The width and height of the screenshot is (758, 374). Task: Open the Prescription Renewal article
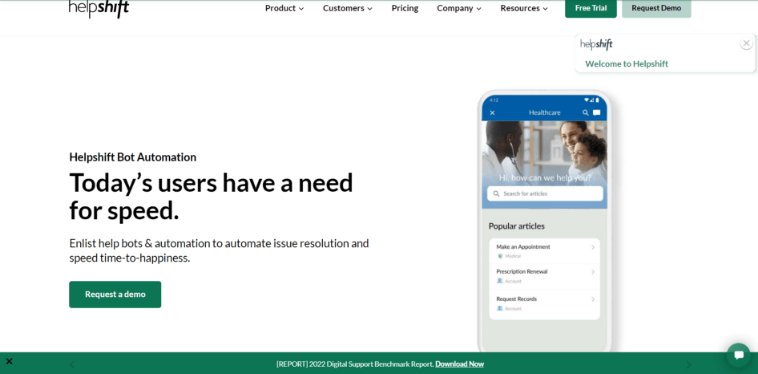(x=544, y=276)
